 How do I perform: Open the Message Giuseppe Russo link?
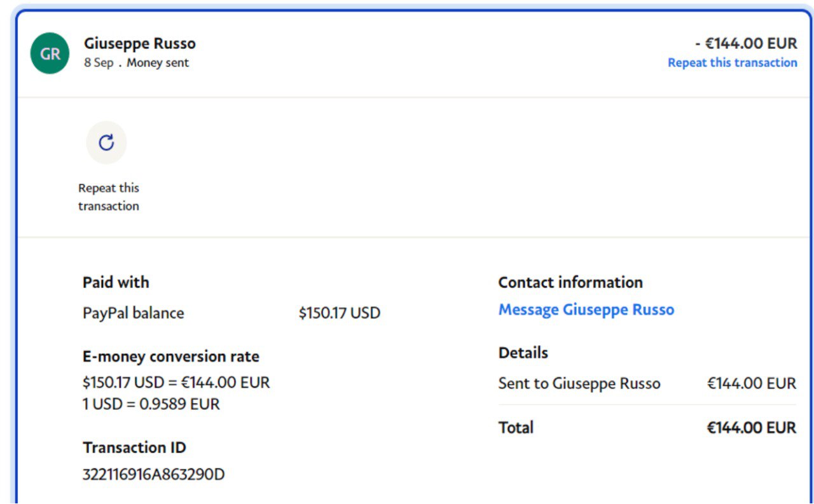coord(586,310)
